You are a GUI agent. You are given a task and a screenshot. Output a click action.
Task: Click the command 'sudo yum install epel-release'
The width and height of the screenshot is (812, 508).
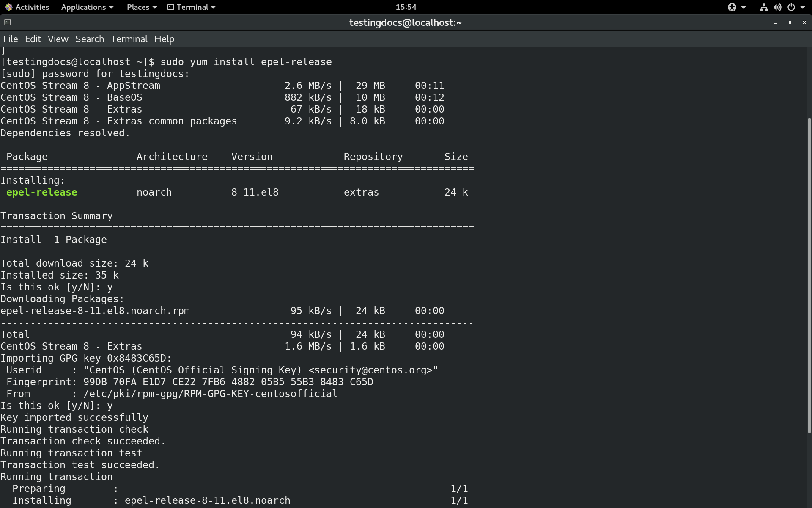(246, 62)
